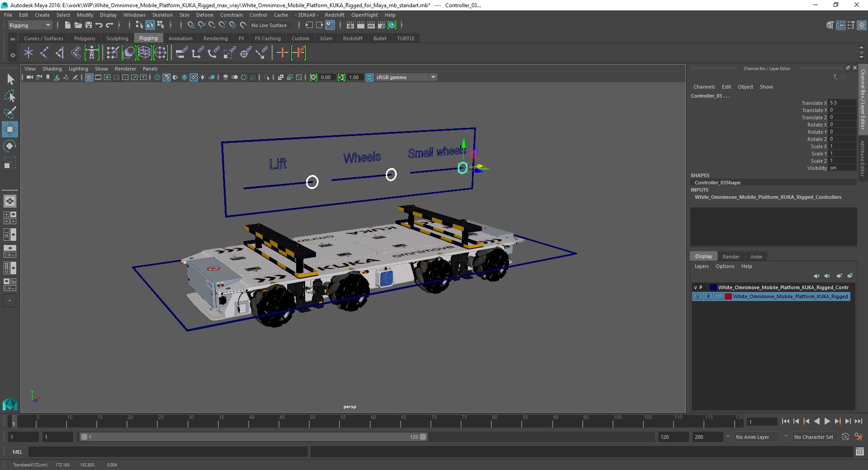868x470 pixels.
Task: Click the Play Backwards button
Action: [x=816, y=421]
